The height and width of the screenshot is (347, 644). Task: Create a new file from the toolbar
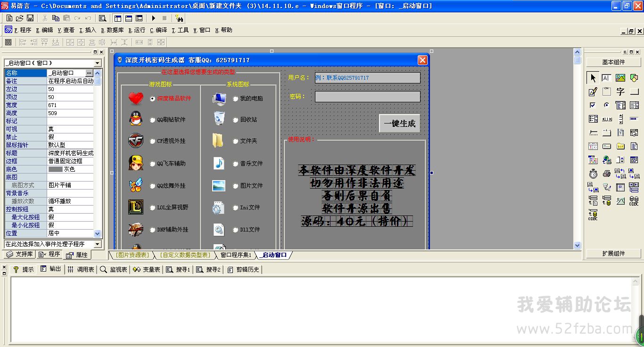coord(9,18)
